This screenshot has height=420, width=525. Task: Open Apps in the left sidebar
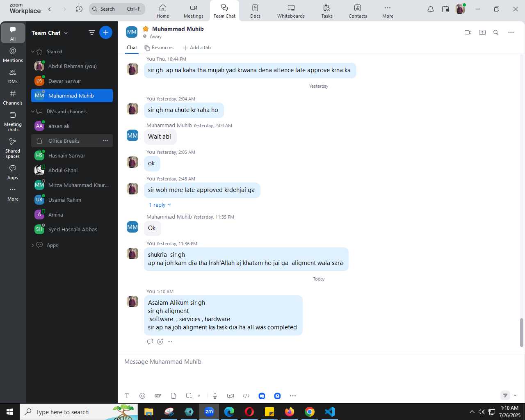13,172
